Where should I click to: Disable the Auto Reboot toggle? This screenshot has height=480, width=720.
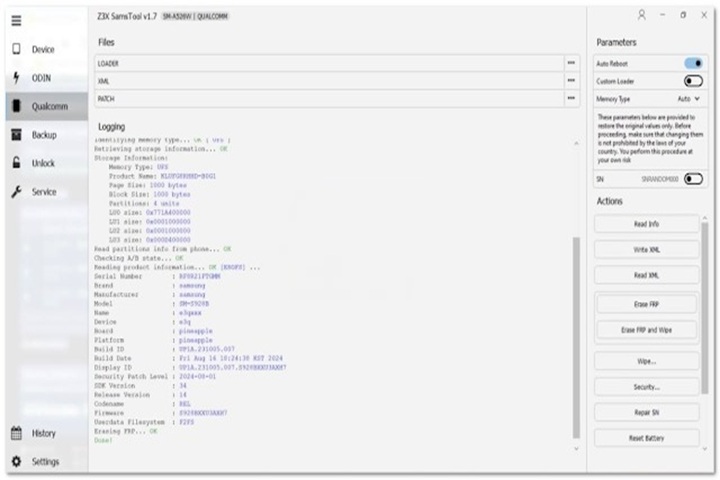coord(693,63)
